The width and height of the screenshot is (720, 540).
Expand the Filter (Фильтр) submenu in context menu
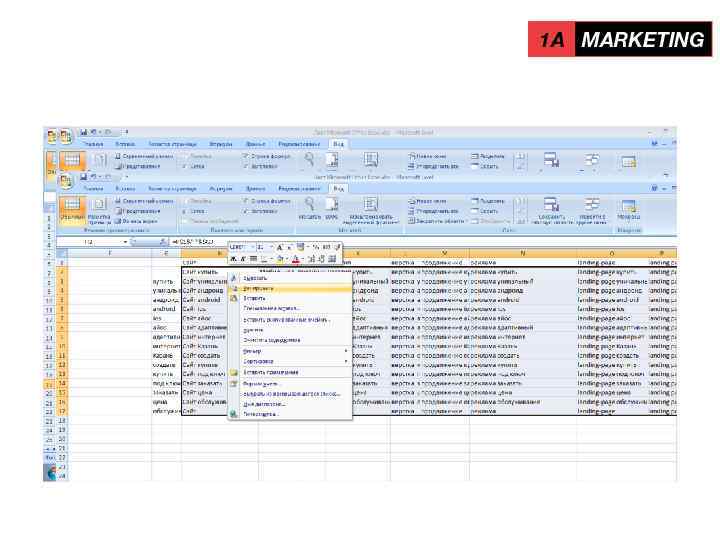click(290, 351)
